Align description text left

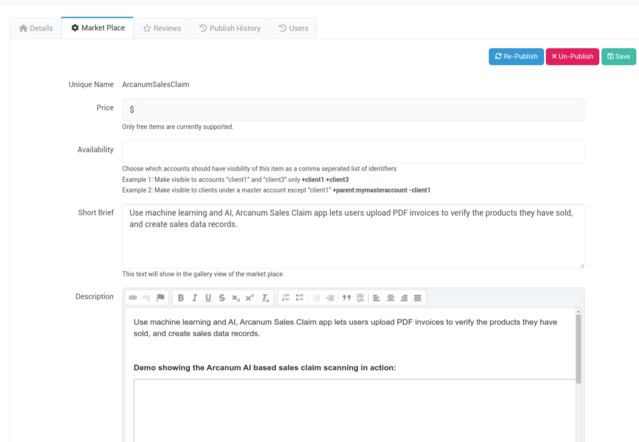click(x=377, y=298)
